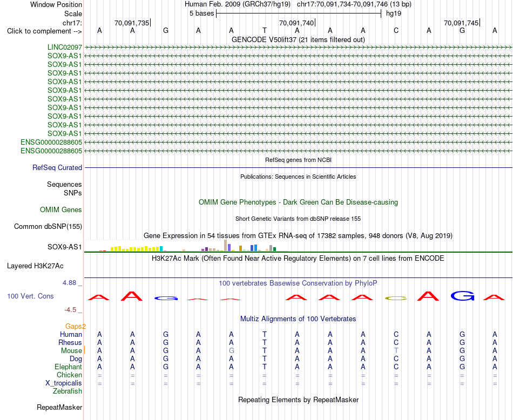Click the RefSeq Curated horizontal track line

[299, 168]
